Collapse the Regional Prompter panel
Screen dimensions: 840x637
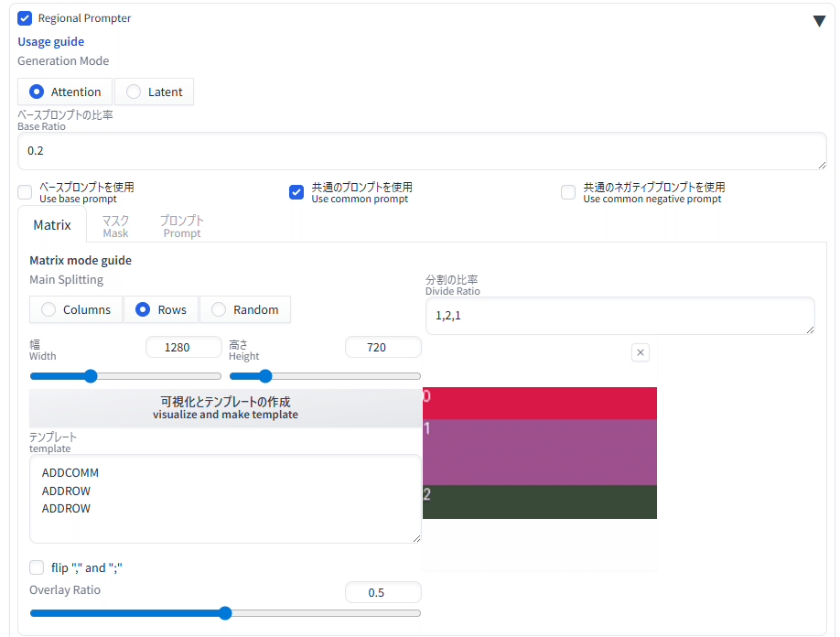coord(819,19)
